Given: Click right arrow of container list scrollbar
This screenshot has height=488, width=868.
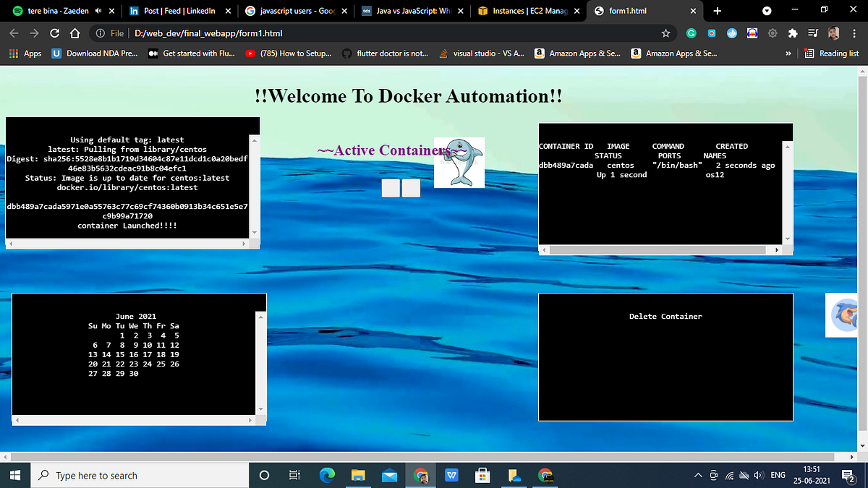Looking at the screenshot, I should (777, 249).
